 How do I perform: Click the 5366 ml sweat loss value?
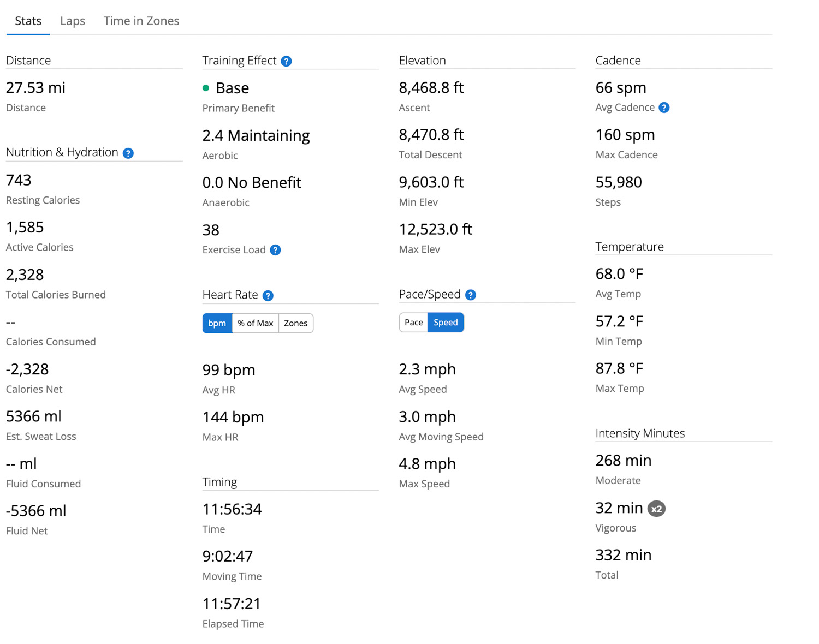point(34,416)
